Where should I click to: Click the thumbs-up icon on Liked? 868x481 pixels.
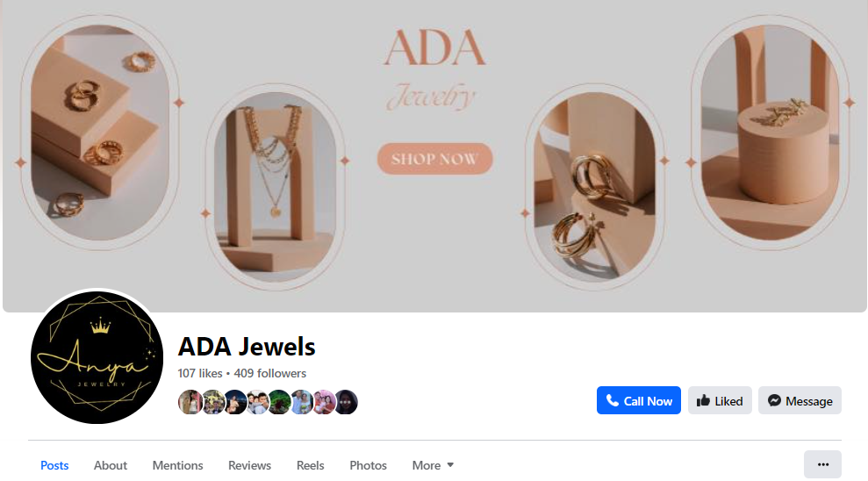point(703,400)
